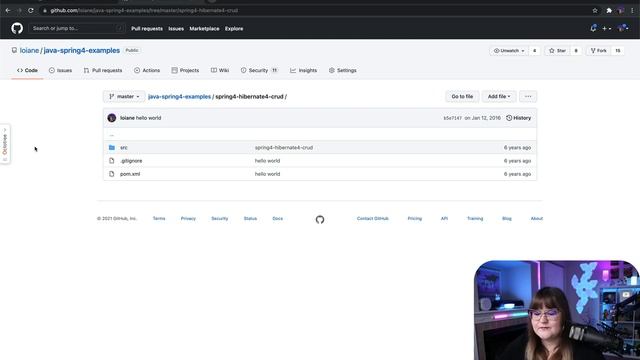The image size is (640, 360).
Task: Switch to the Settings tab
Action: coord(343,70)
